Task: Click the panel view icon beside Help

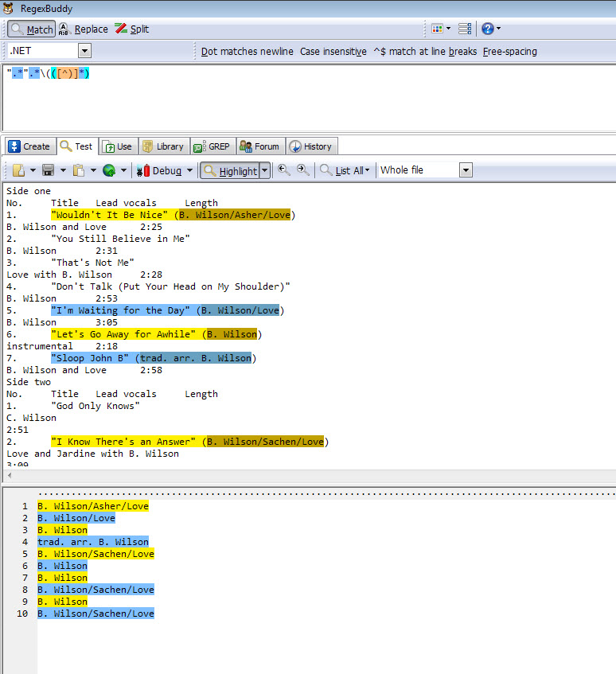Action: (x=465, y=29)
